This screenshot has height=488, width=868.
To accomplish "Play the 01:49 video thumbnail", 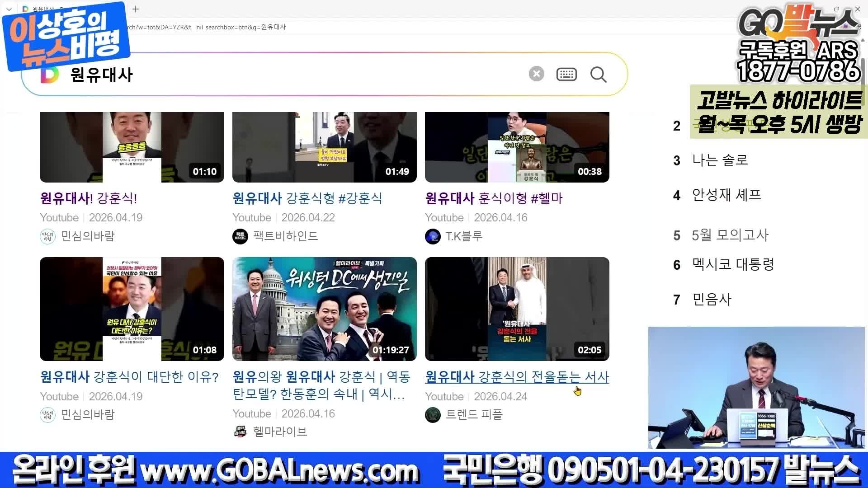I will click(x=325, y=147).
